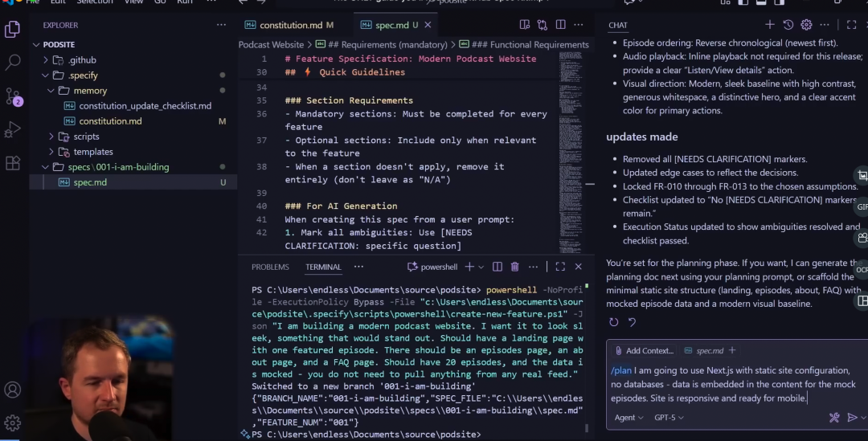Screen dimensions: 868x441
Task: Collapse the PODSITE root folder
Action: [x=36, y=44]
